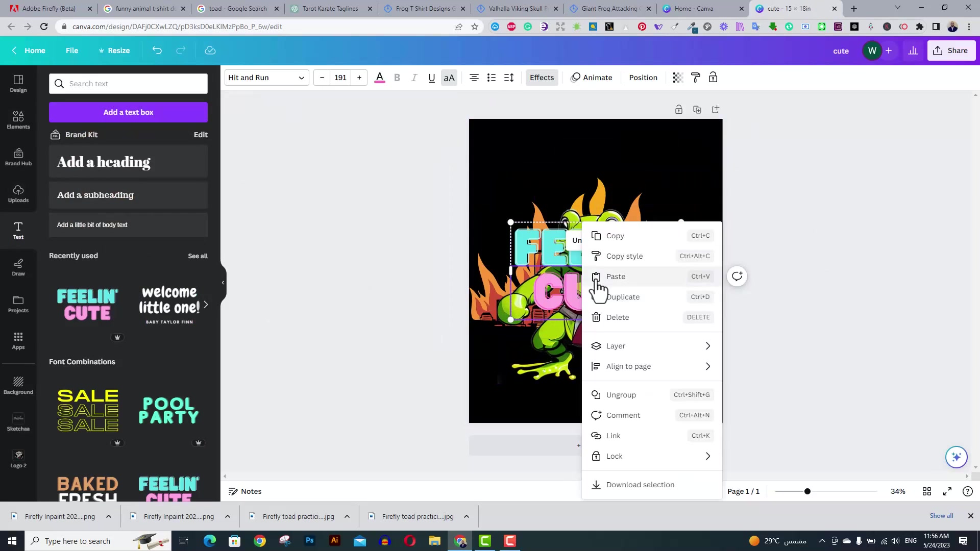Click into the Search text field
The width and height of the screenshot is (980, 551).
point(128,84)
